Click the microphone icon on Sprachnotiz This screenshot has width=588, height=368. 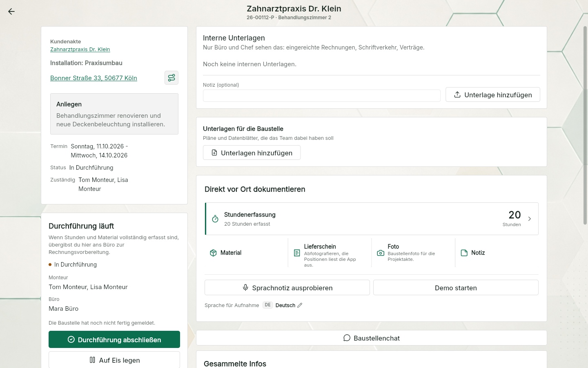tap(245, 287)
